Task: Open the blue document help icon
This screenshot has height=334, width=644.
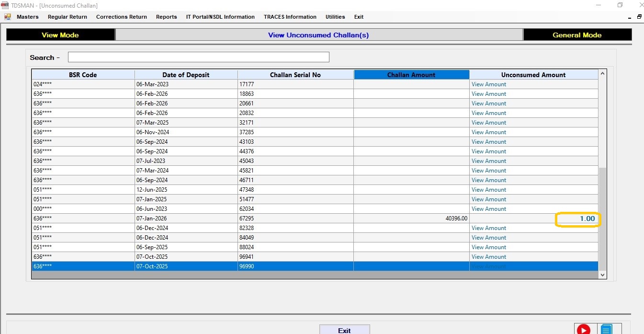Action: [x=606, y=329]
